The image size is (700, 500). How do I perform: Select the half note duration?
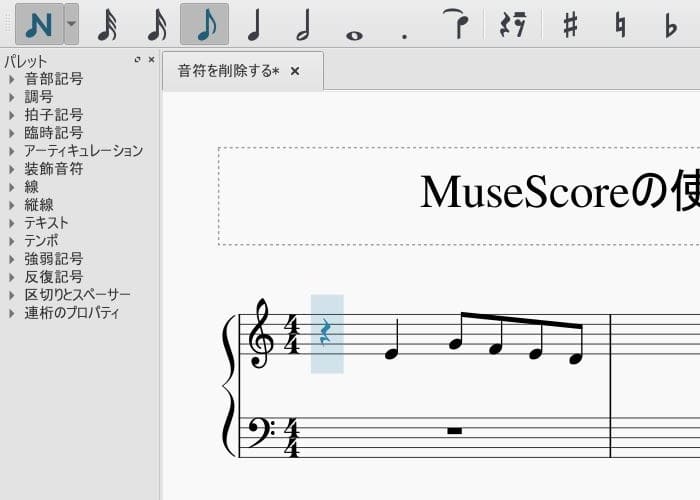(x=303, y=24)
